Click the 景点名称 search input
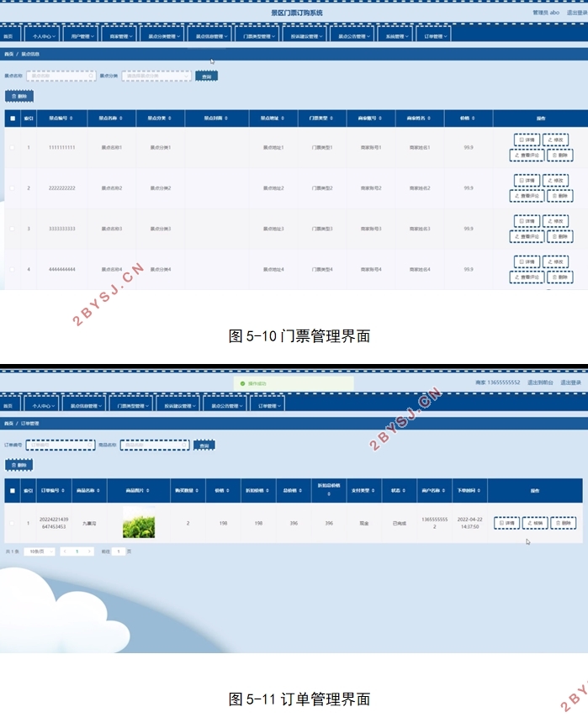 tap(61, 76)
